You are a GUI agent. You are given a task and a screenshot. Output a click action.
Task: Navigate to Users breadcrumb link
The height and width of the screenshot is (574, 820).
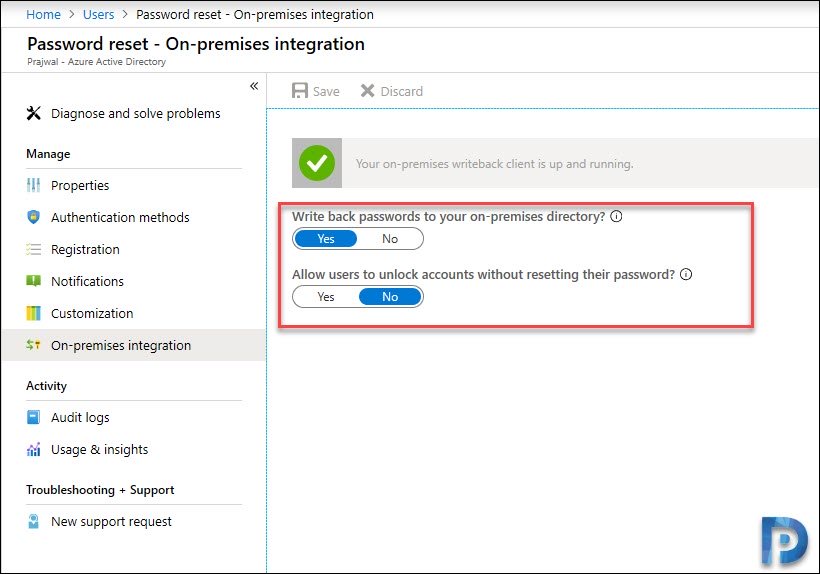tap(98, 15)
